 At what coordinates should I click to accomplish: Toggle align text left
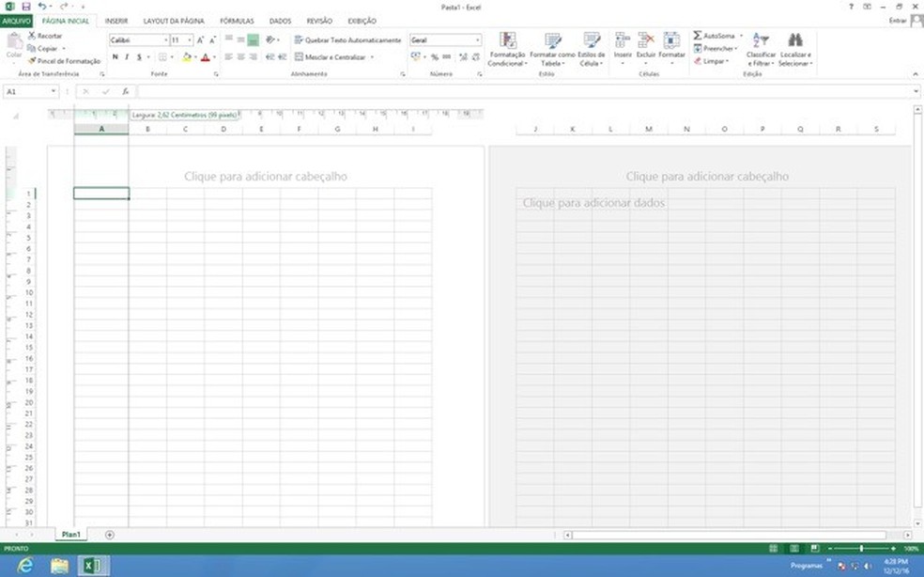click(228, 57)
